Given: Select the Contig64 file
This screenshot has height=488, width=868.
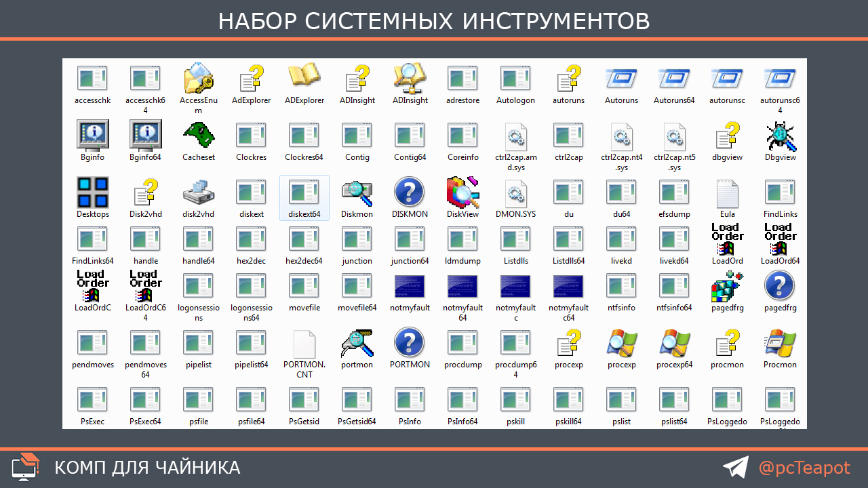Looking at the screenshot, I should [410, 136].
